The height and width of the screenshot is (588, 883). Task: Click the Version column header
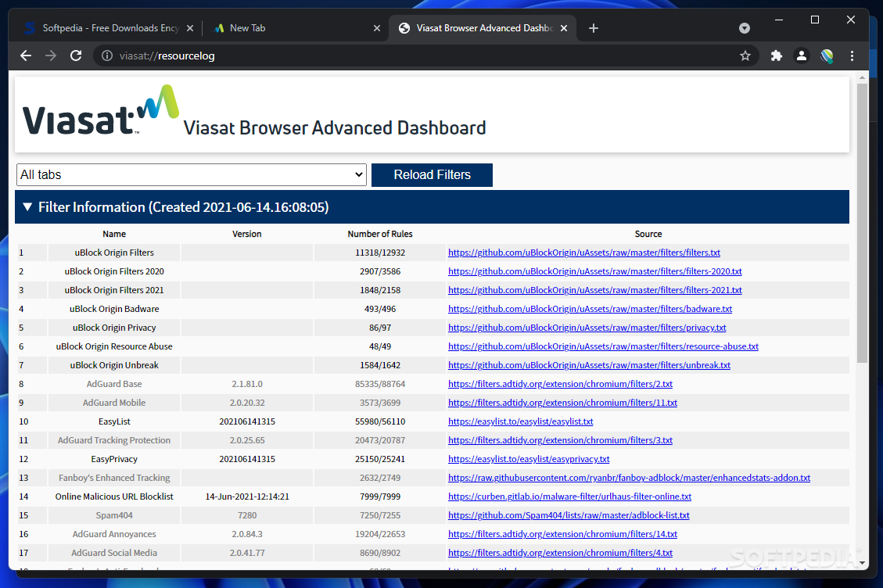coord(246,234)
